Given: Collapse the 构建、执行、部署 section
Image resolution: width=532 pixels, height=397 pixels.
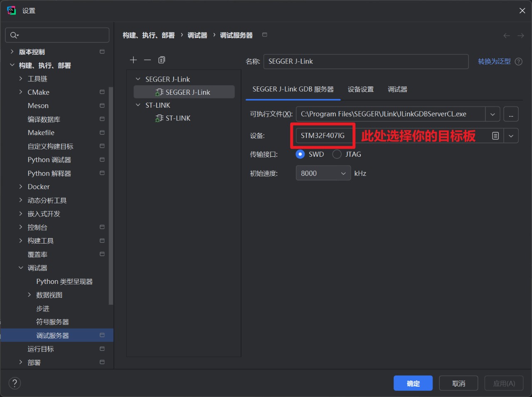Looking at the screenshot, I should coord(12,65).
